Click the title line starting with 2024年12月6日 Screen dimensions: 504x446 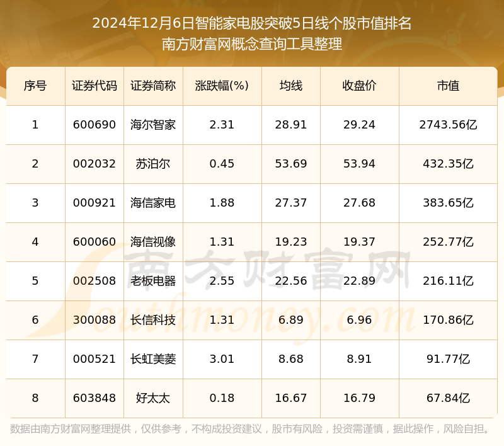(x=251, y=23)
